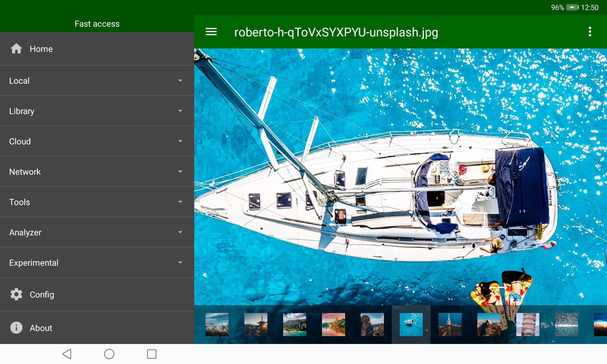The width and height of the screenshot is (607, 364).
Task: Select the highlighted sailboat thumbnail
Action: [411, 325]
